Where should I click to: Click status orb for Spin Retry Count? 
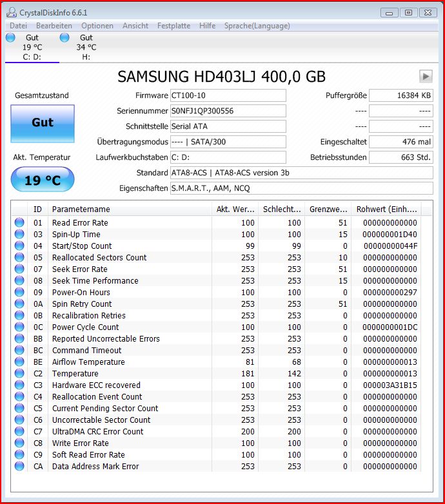click(19, 304)
